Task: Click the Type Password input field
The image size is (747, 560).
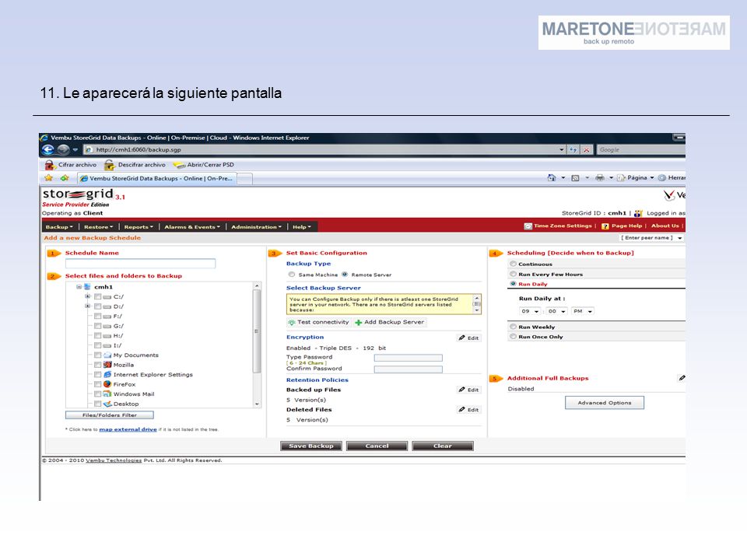Action: click(x=409, y=358)
